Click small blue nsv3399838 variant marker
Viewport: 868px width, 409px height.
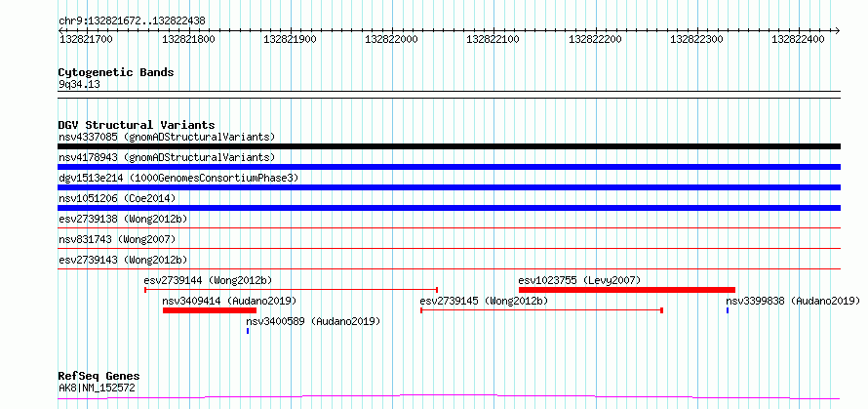pyautogui.click(x=728, y=310)
